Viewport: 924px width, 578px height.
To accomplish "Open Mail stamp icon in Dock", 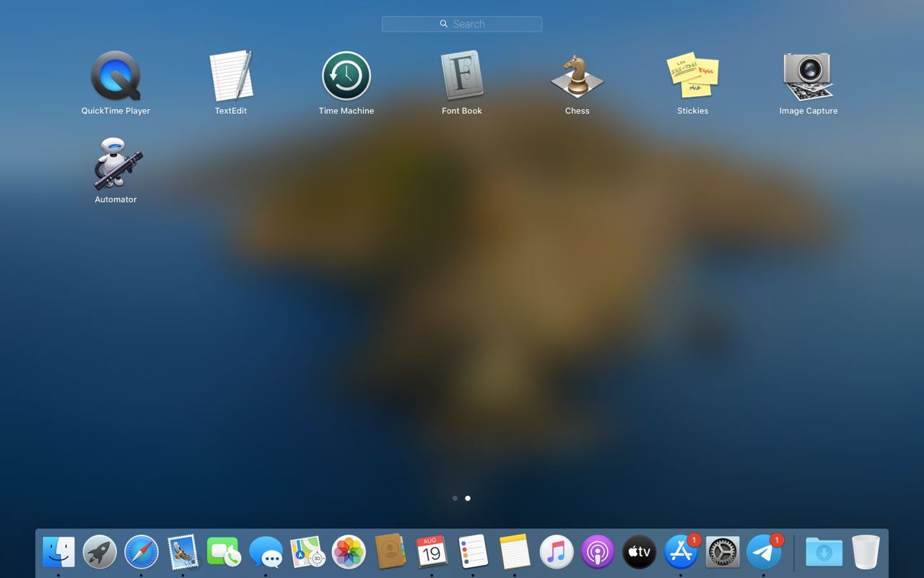I will click(183, 552).
